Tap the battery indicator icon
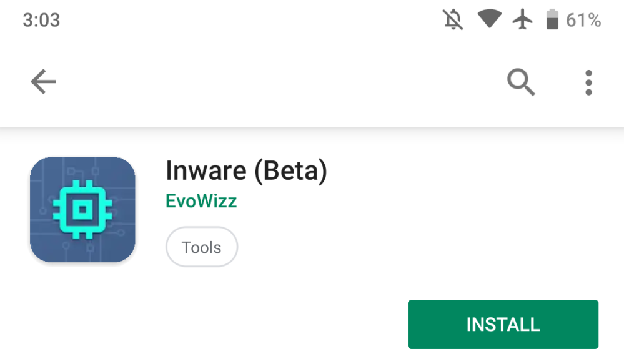 pyautogui.click(x=552, y=19)
